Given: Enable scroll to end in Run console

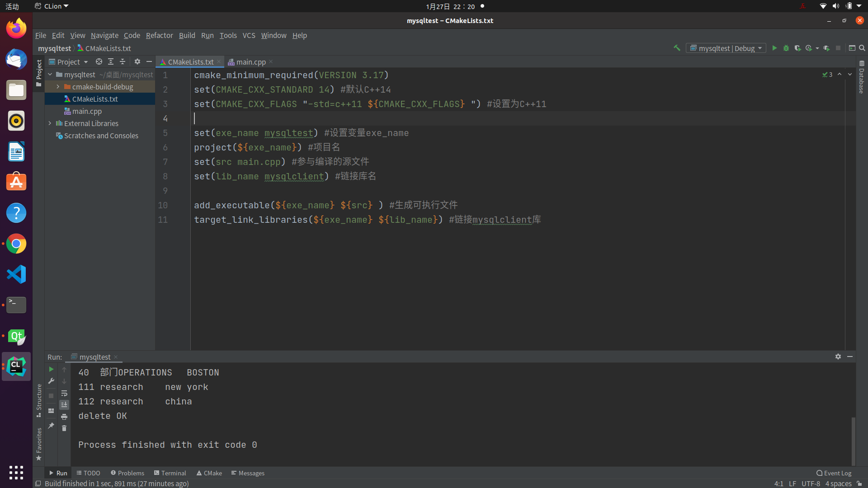Looking at the screenshot, I should pyautogui.click(x=64, y=404).
